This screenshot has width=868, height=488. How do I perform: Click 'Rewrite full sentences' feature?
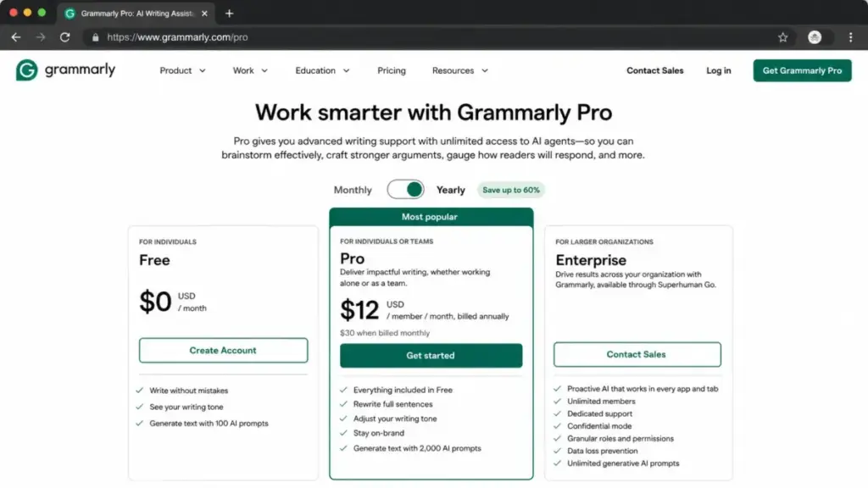(393, 404)
